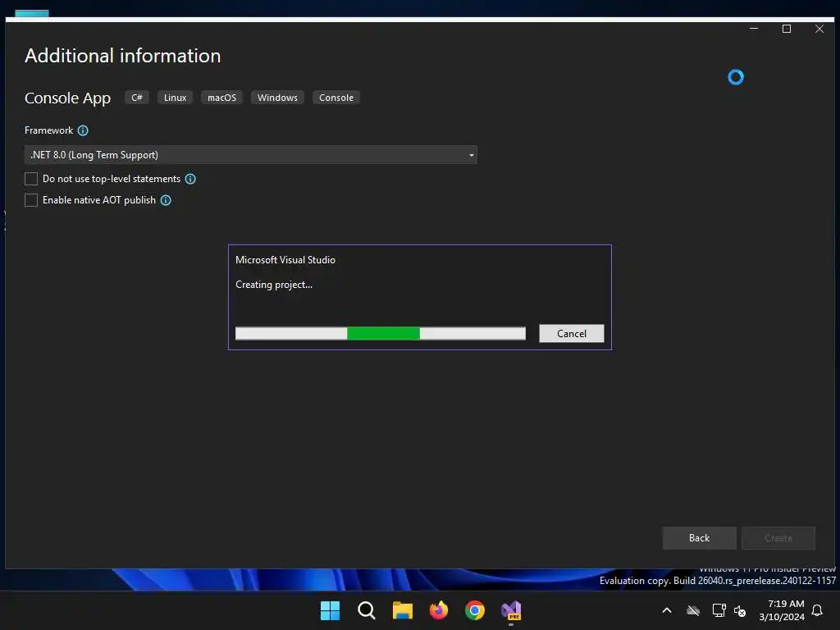840x630 pixels.
Task: Check Do not use top-level statements
Action: point(31,179)
